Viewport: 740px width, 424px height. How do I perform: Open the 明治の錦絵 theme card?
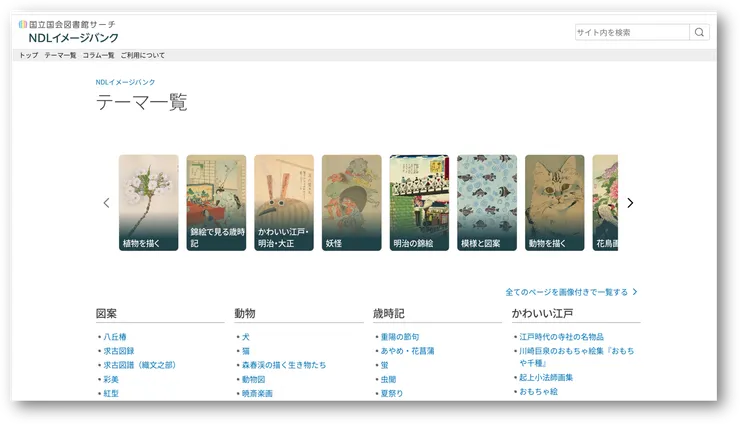419,203
